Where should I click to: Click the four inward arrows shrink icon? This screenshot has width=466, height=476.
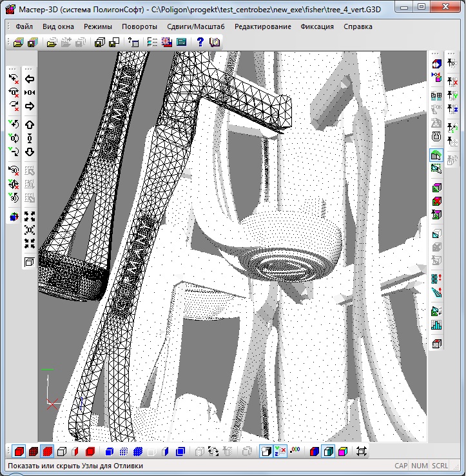[x=30, y=243]
